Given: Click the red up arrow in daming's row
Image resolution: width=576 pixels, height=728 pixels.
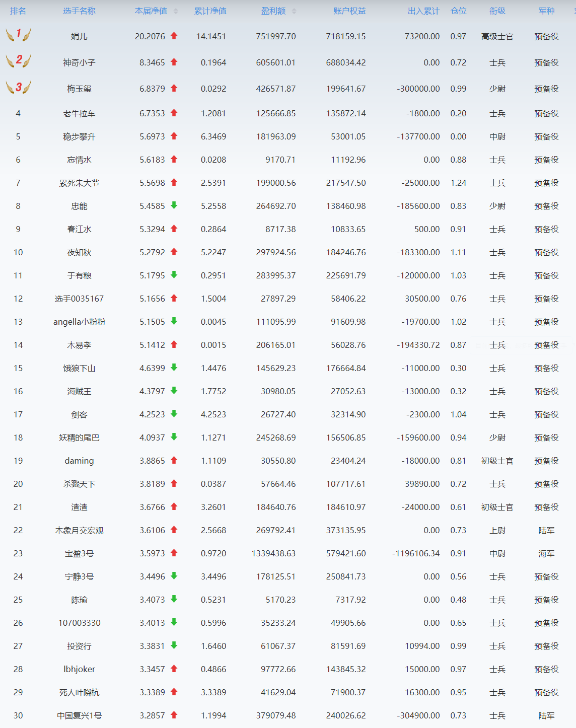Looking at the screenshot, I should 174,460.
